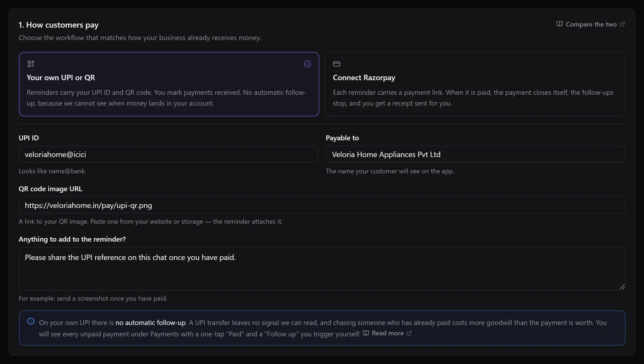
Task: Click into the UPI ID field
Action: click(x=168, y=154)
